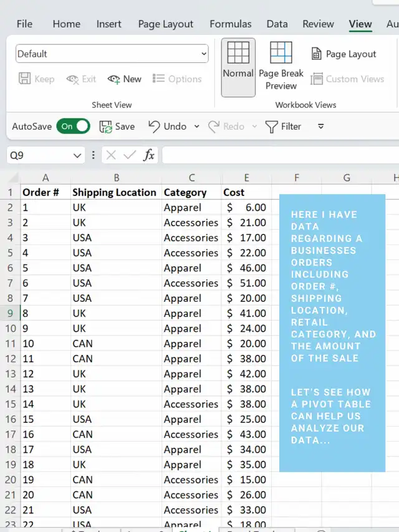This screenshot has height=532, width=399.
Task: Select the Shipping Location header cell
Action: click(x=114, y=193)
